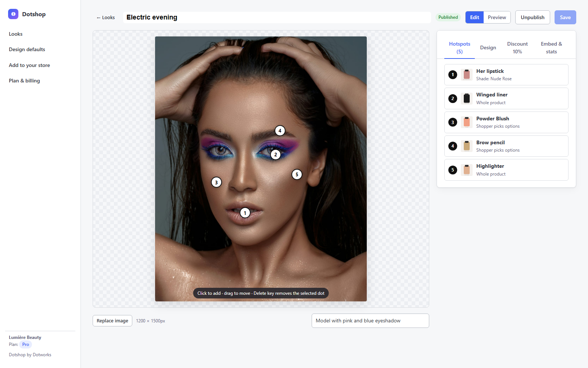Switch to Preview mode

497,17
